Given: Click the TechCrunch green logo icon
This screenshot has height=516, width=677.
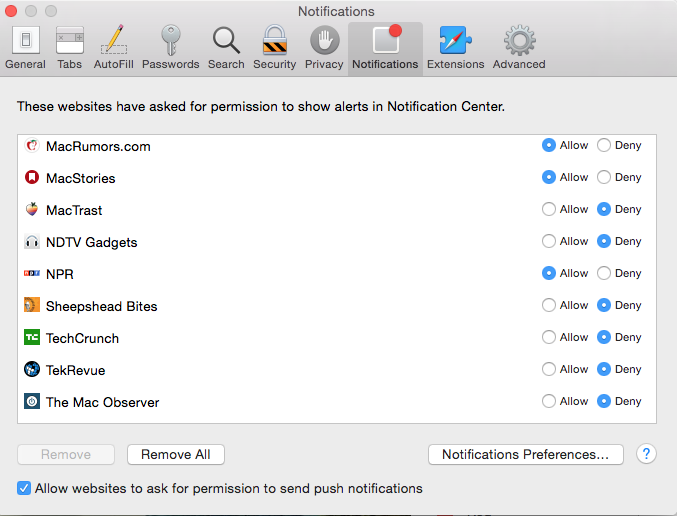Looking at the screenshot, I should pyautogui.click(x=32, y=337).
